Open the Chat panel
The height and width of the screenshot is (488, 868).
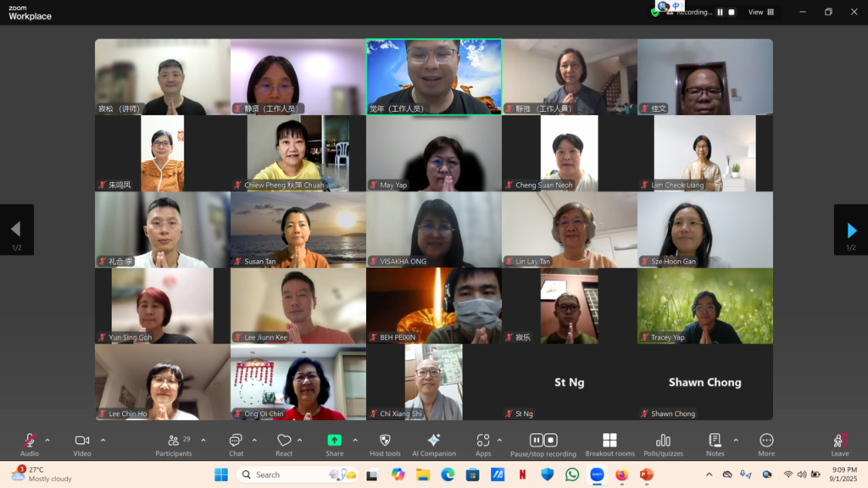[236, 444]
